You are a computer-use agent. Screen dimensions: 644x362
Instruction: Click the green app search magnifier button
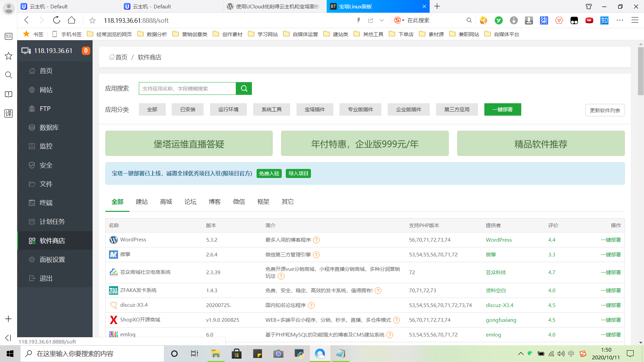[244, 88]
